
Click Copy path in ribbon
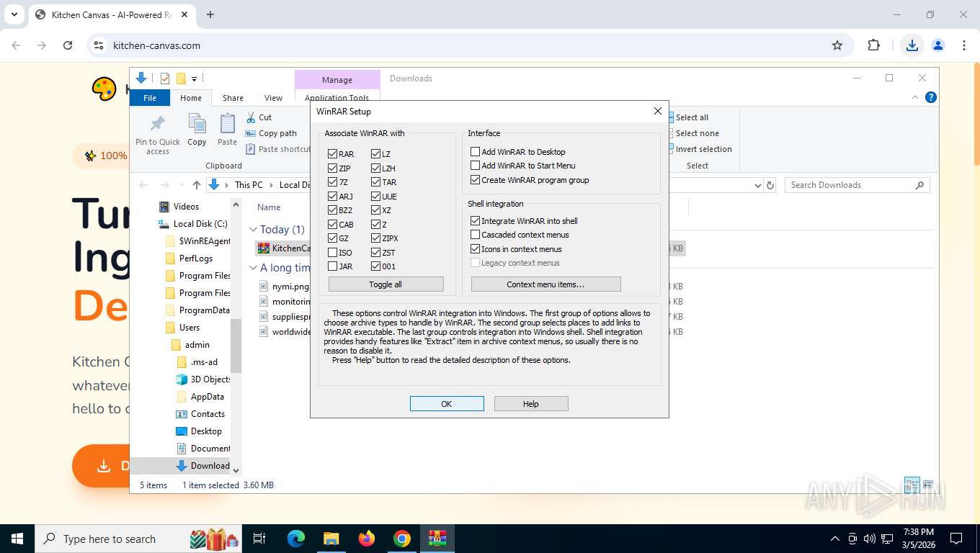click(x=271, y=133)
